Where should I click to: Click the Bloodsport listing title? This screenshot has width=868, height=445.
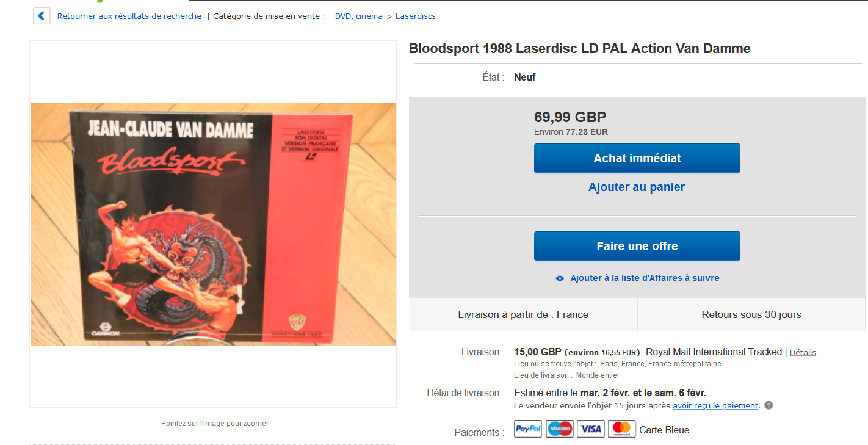pyautogui.click(x=580, y=49)
